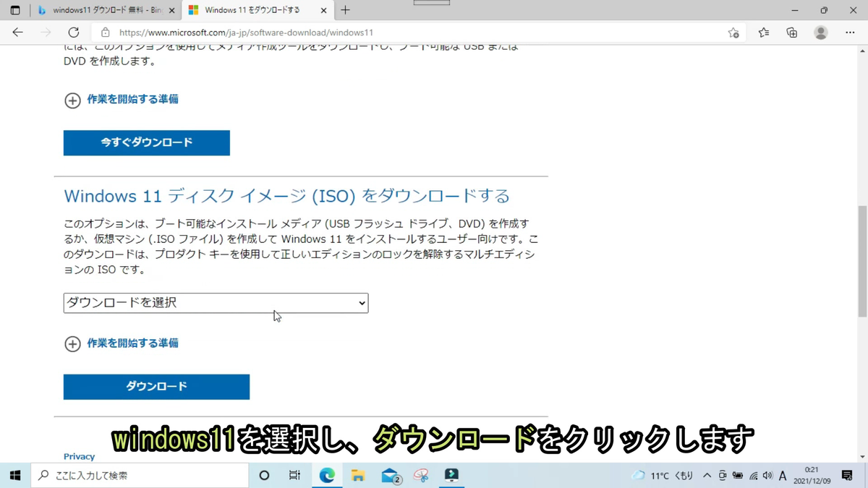Viewport: 868px width, 488px height.
Task: Open the Snipping tool taskbar icon
Action: click(x=421, y=475)
